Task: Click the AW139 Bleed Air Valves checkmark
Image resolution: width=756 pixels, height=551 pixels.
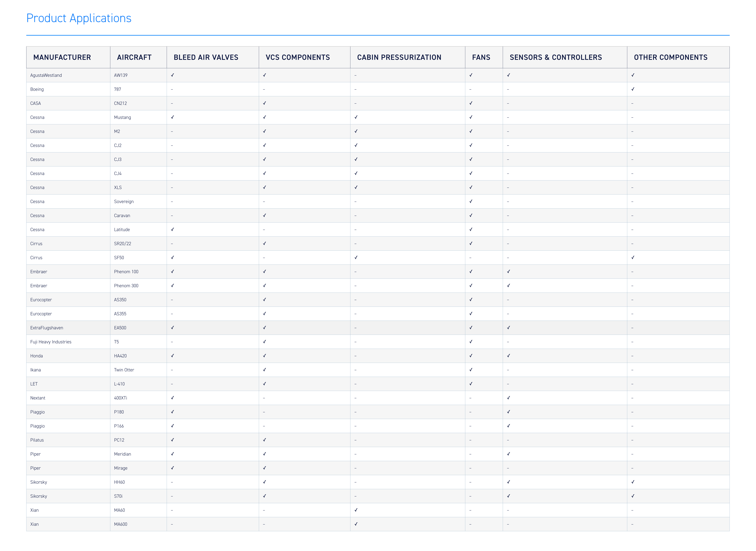Action: (x=172, y=75)
